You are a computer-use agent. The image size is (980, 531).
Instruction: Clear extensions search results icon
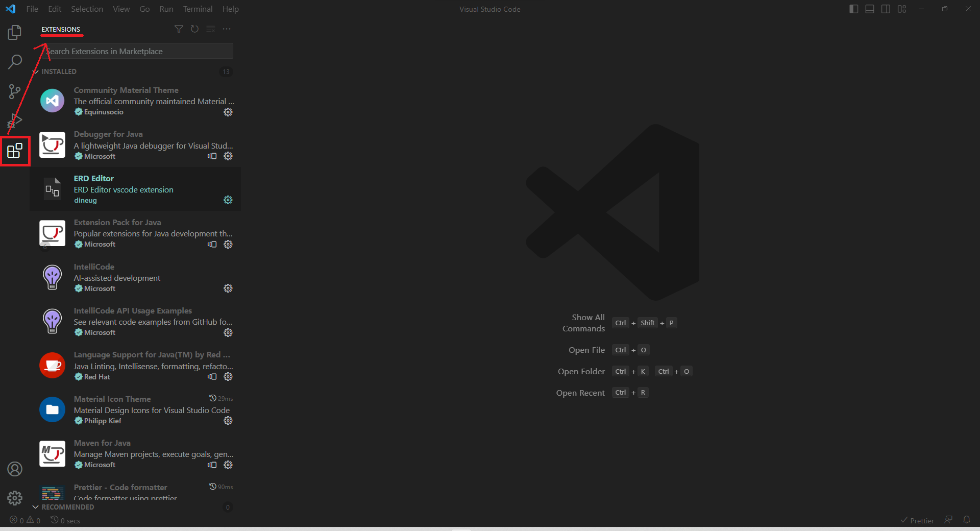tap(211, 29)
